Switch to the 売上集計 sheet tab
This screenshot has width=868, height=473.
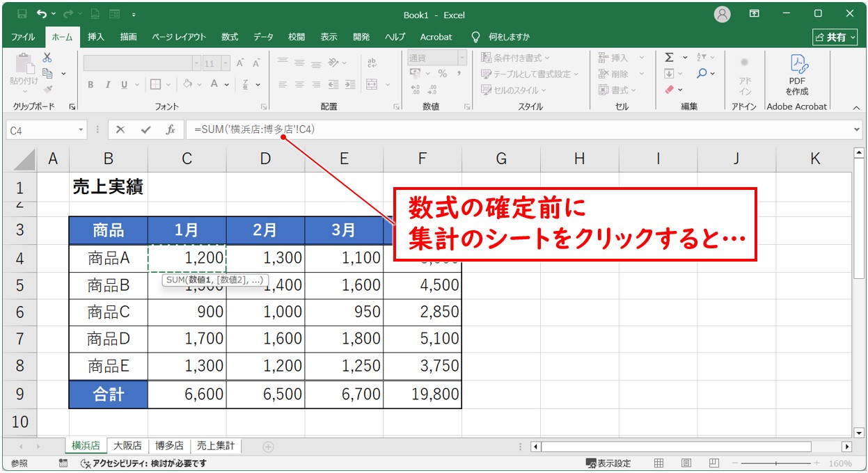(x=216, y=446)
